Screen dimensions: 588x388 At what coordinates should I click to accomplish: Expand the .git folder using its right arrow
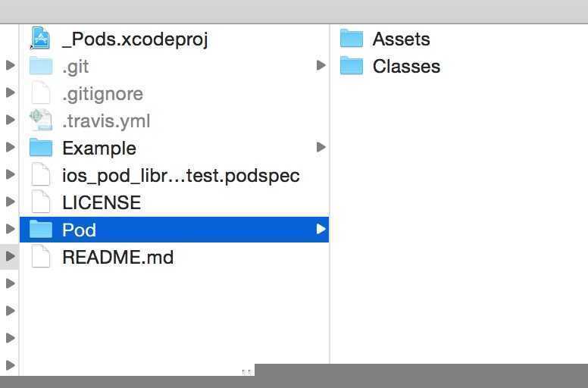tap(321, 65)
